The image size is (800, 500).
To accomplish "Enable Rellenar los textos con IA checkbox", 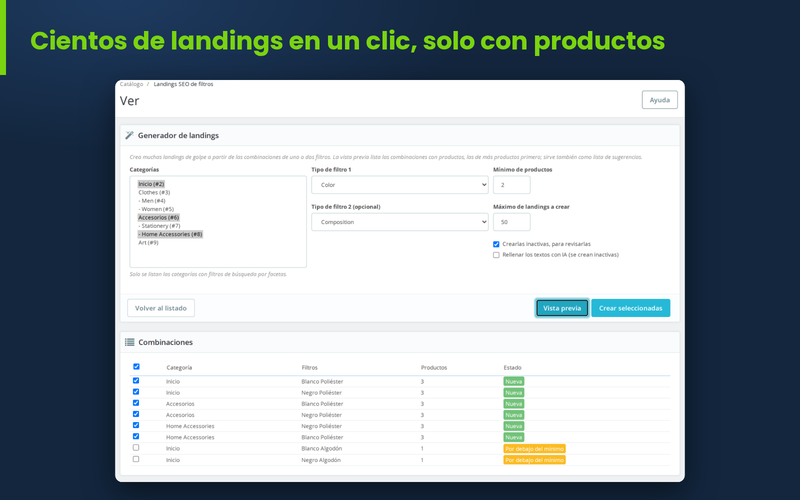I will coord(496,255).
